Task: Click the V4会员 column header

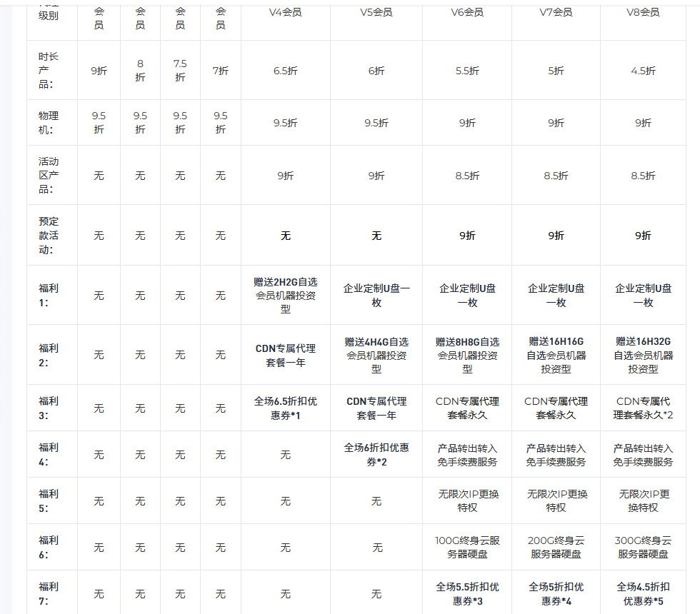Action: (286, 12)
